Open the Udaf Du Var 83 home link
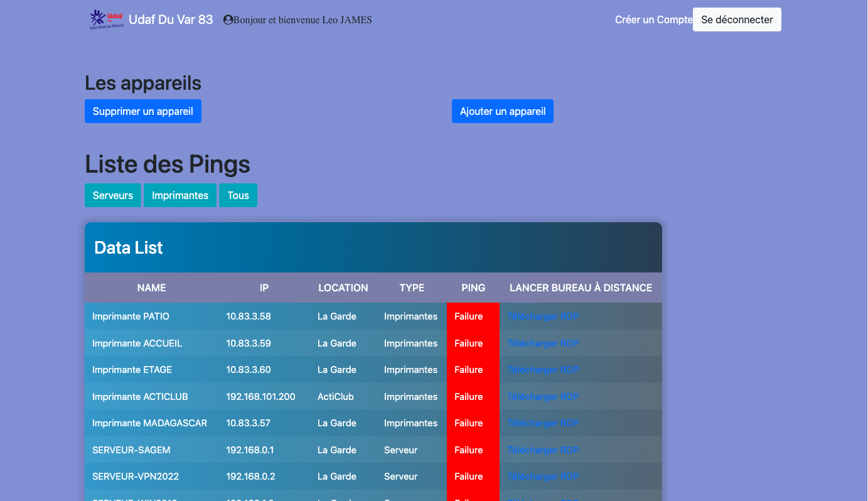The width and height of the screenshot is (868, 501). [x=171, y=19]
